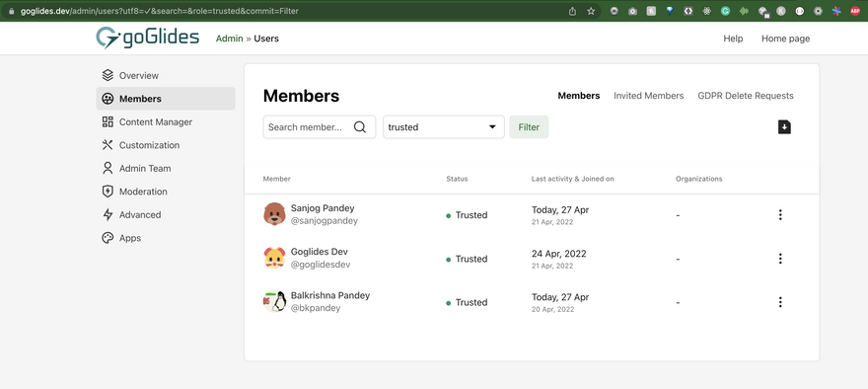Open options menu for Goglides Dev
This screenshot has height=389, width=868.
tap(780, 259)
